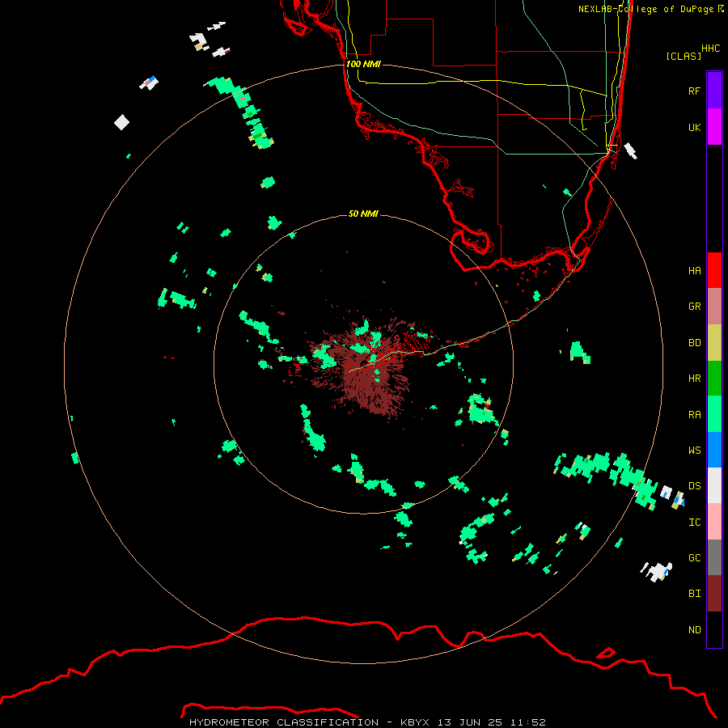Click the 'NEXLAB-College of DuPage' credit text
The width and height of the screenshot is (728, 728).
(x=645, y=9)
